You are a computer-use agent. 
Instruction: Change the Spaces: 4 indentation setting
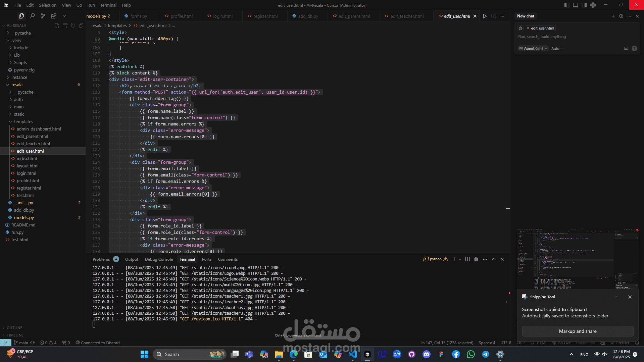(x=487, y=343)
